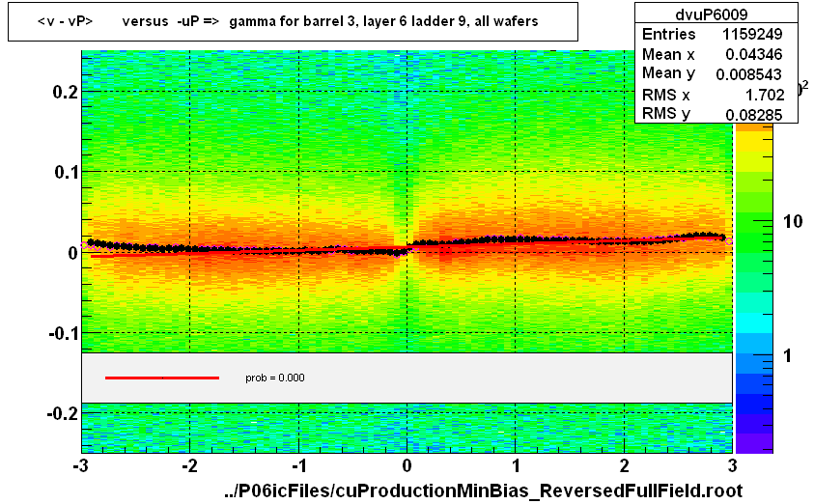The image size is (814, 504).
Task: Click the red fit line sample in legend
Action: (162, 378)
